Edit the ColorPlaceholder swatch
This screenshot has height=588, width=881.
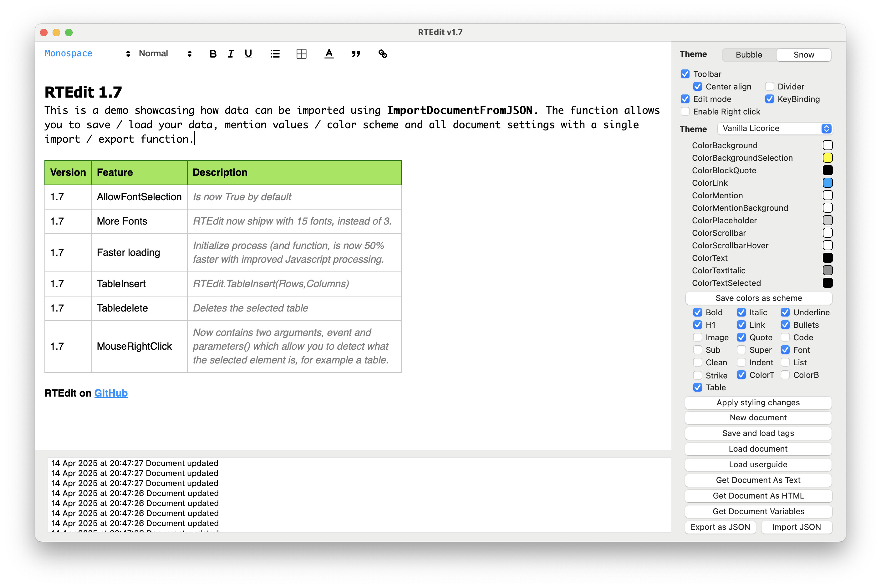pos(828,220)
